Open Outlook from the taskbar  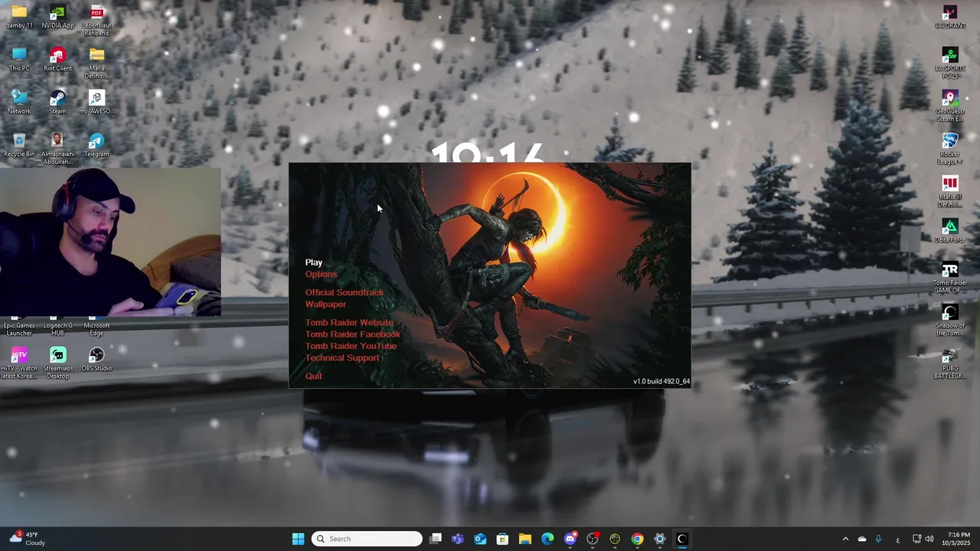pyautogui.click(x=480, y=539)
